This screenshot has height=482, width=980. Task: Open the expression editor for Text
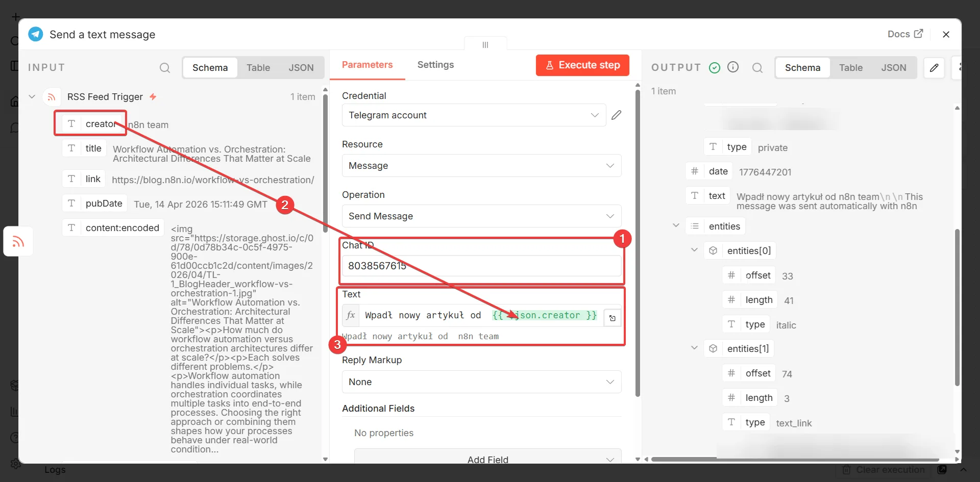click(x=612, y=318)
